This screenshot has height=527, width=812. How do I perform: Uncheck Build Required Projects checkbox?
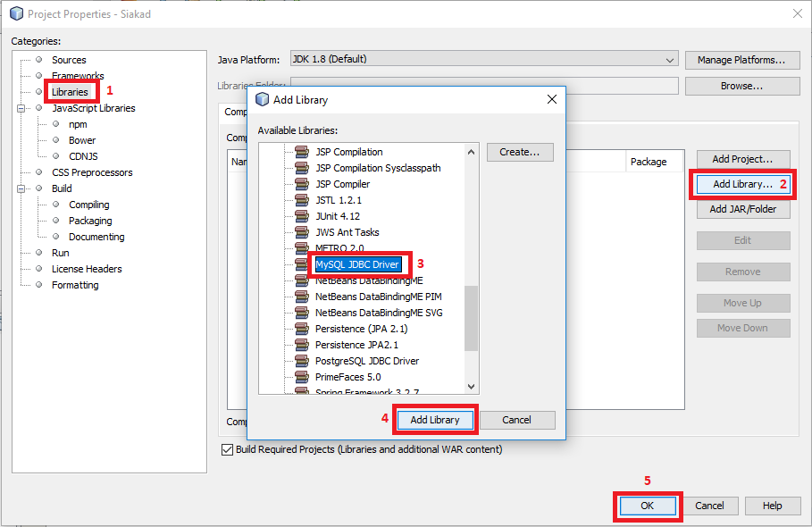coord(226,450)
